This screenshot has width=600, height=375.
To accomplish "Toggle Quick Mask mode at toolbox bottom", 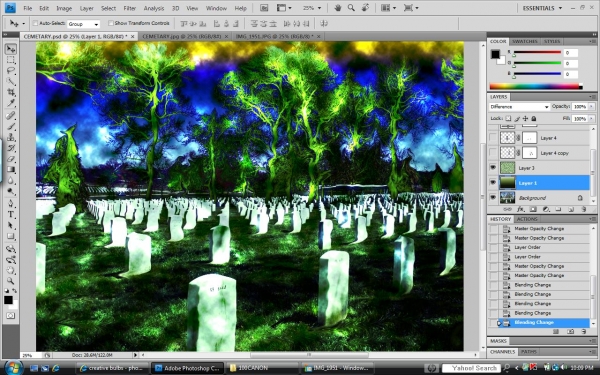I will pos(11,316).
